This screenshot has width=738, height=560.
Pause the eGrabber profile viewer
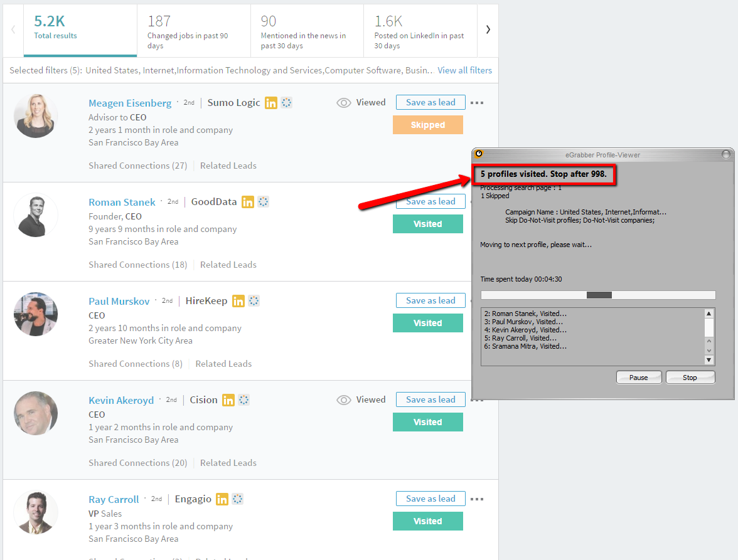[639, 378]
